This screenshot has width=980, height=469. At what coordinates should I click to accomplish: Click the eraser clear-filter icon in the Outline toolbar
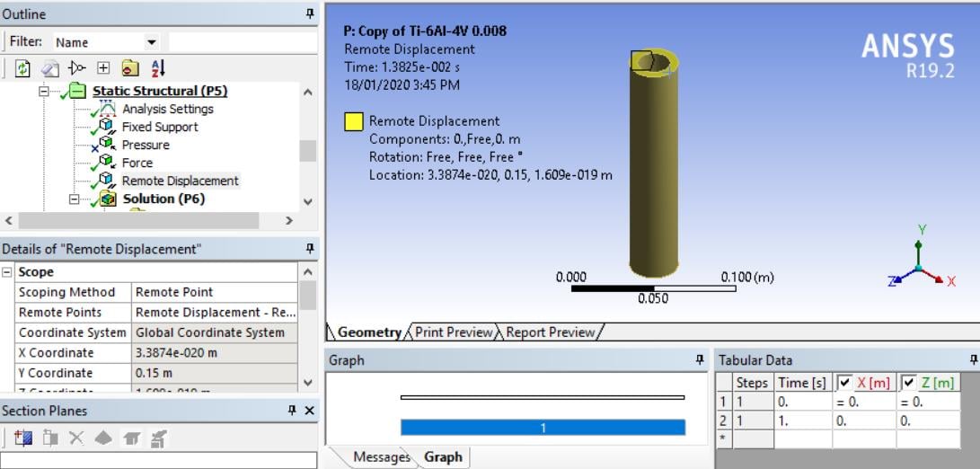point(50,69)
